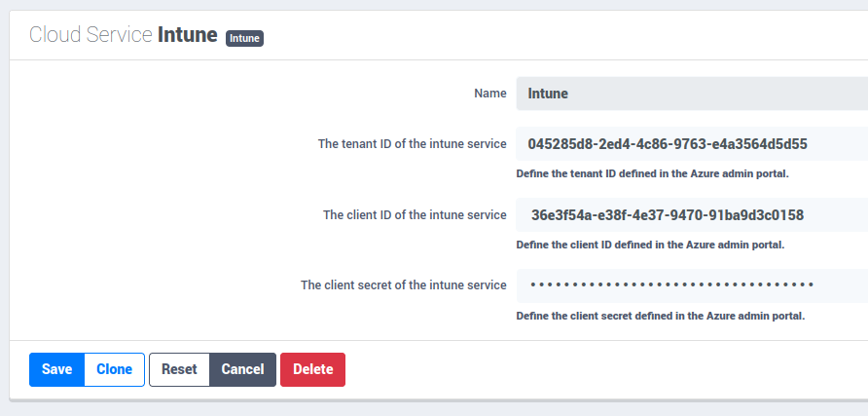Click the client secret field label
Image resolution: width=868 pixels, height=416 pixels.
coord(403,285)
